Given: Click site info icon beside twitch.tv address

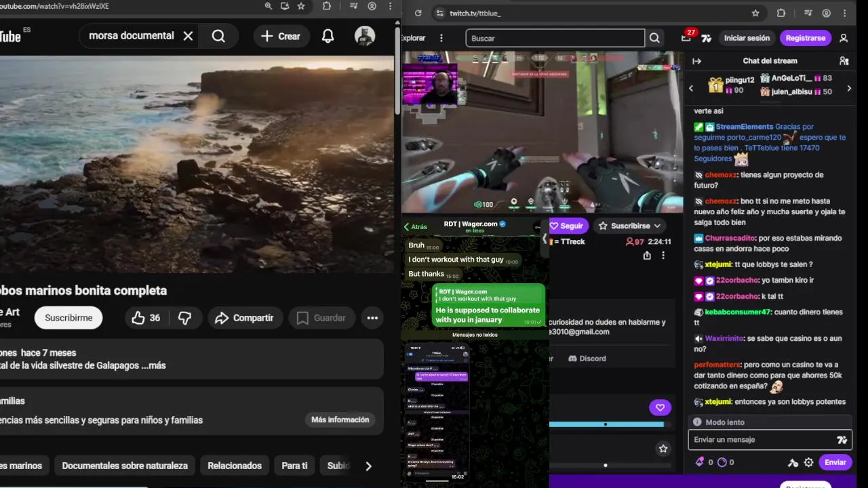Looking at the screenshot, I should 440,13.
